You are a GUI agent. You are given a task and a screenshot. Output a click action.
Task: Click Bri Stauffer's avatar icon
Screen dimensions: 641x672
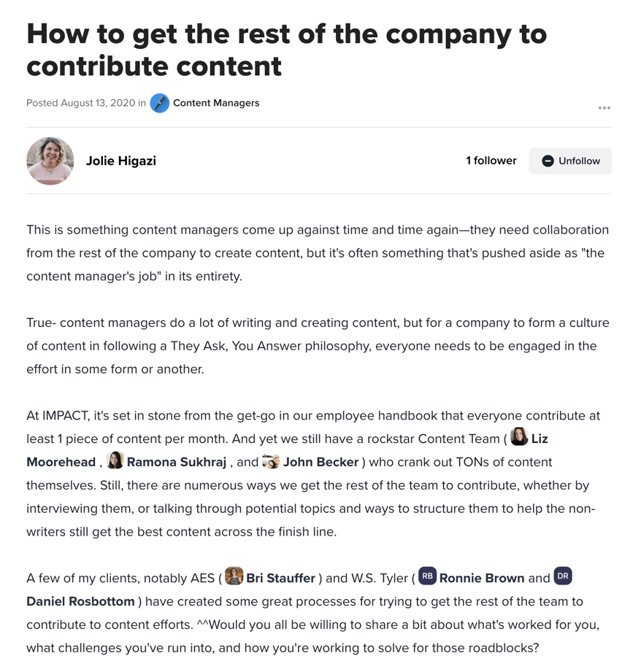point(234,576)
